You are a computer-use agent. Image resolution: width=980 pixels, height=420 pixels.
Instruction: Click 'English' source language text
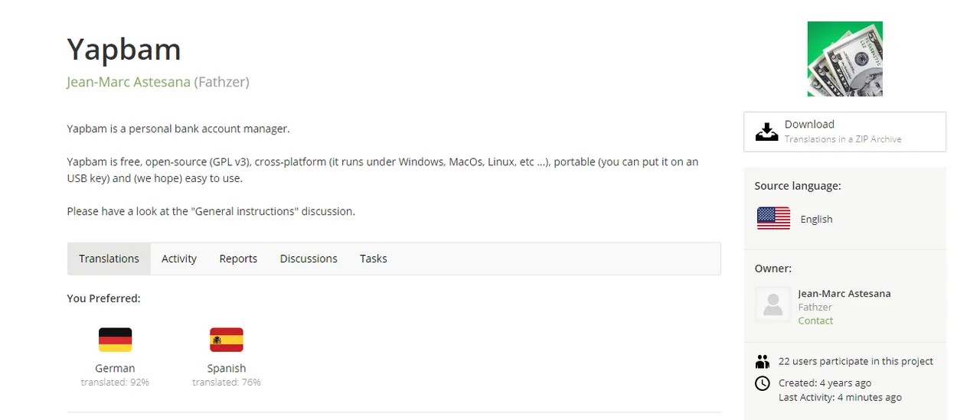coord(816,220)
